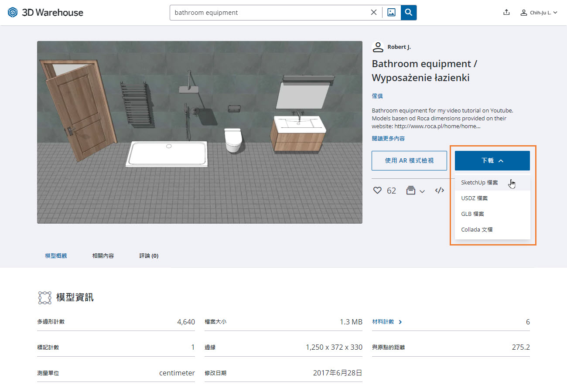Click the Robert J. author avatar icon
The height and width of the screenshot is (392, 567).
coord(378,47)
